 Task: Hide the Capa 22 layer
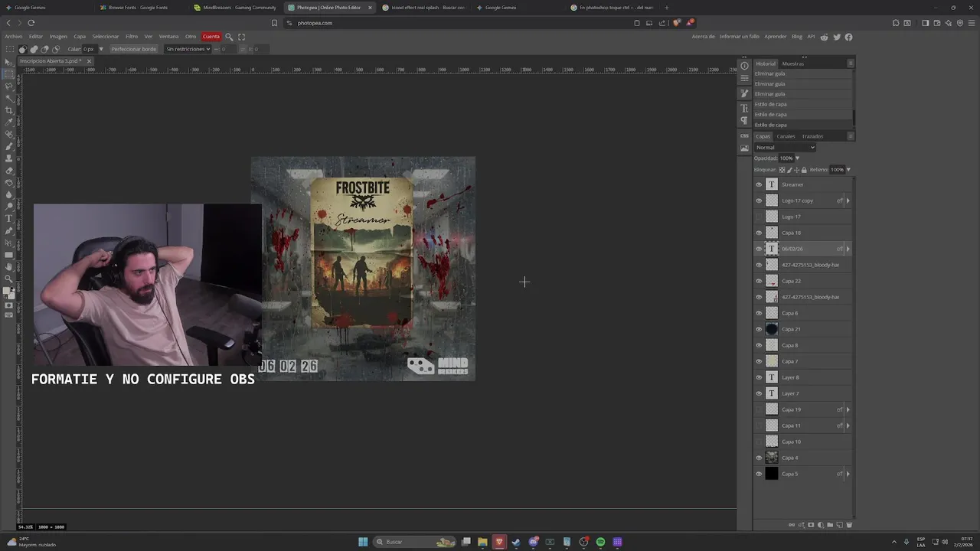click(x=759, y=281)
